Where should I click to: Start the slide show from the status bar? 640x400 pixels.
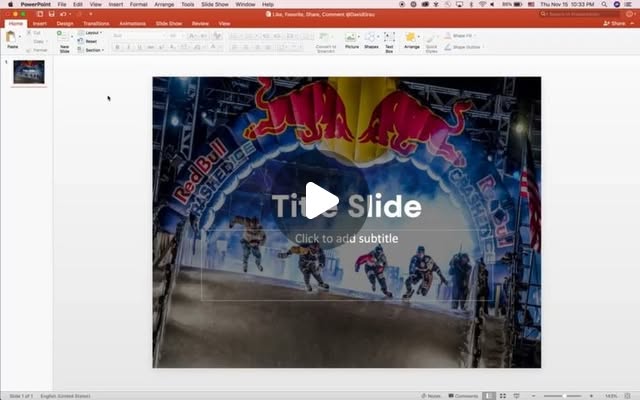(x=516, y=396)
